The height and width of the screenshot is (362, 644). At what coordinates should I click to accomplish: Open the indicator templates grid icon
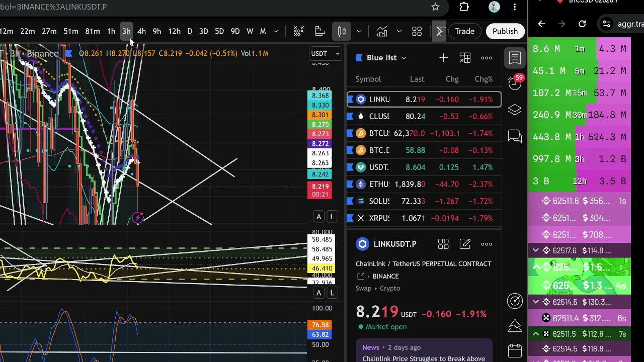click(x=417, y=31)
